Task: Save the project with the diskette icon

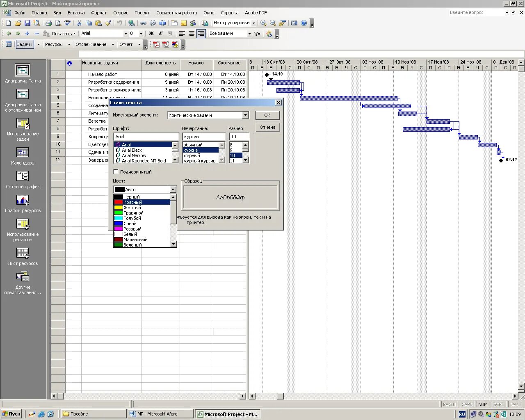Action: 27,23
